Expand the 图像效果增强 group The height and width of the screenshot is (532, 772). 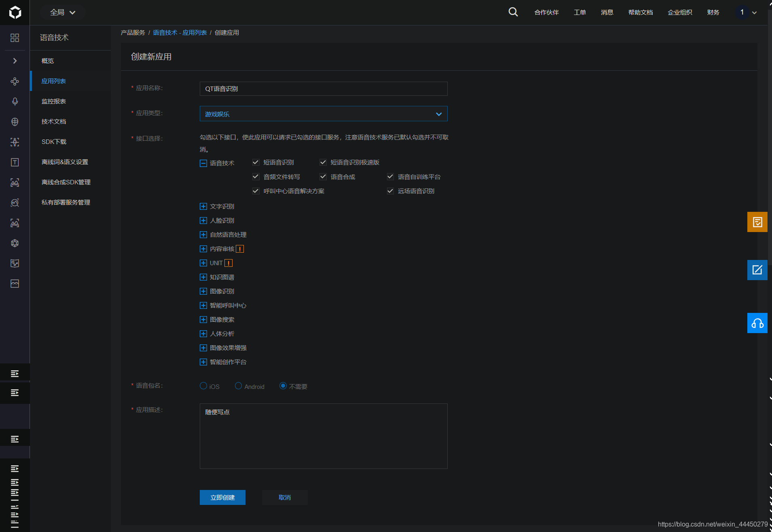click(x=203, y=348)
